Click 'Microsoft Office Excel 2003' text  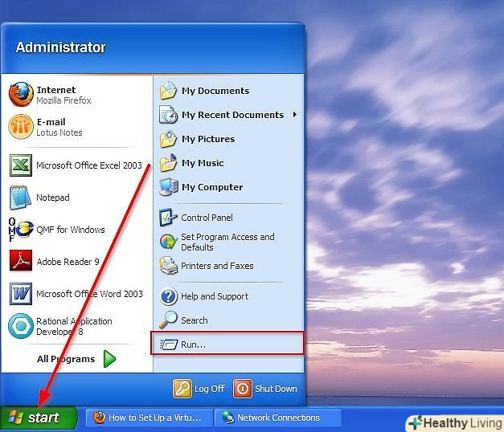click(89, 165)
